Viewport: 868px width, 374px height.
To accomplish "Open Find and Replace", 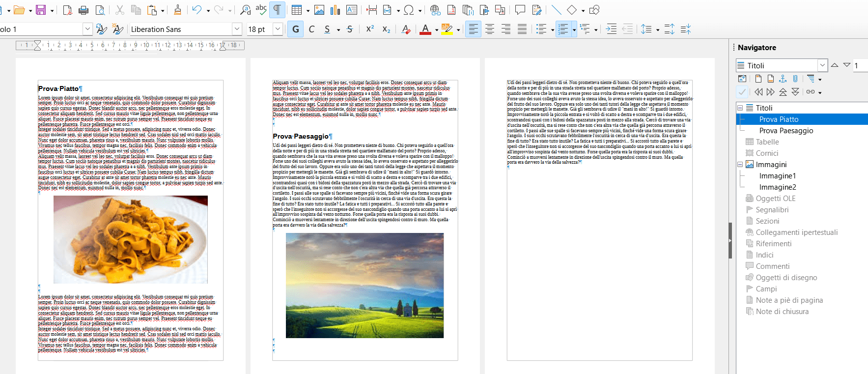I will pos(245,10).
